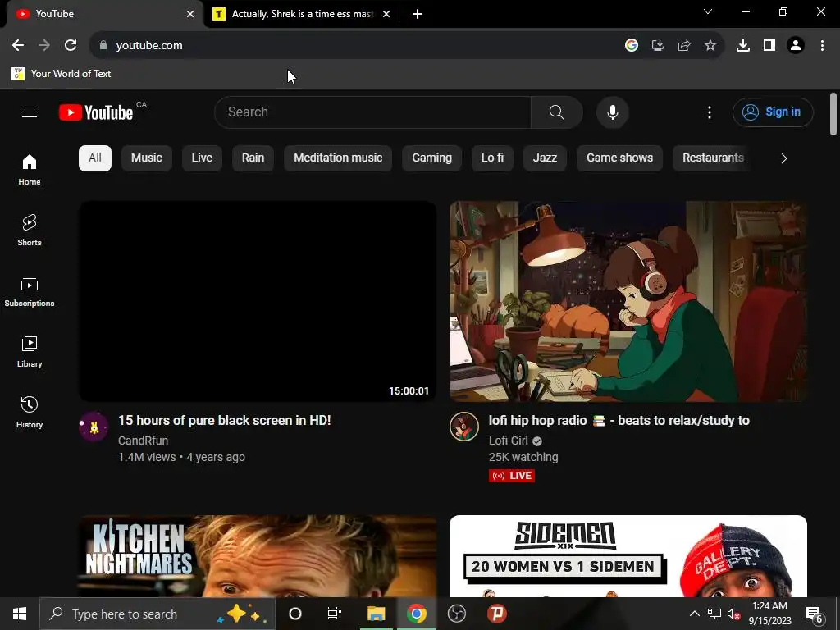Switch to the Shrek article tab
This screenshot has width=840, height=630.
click(x=300, y=14)
